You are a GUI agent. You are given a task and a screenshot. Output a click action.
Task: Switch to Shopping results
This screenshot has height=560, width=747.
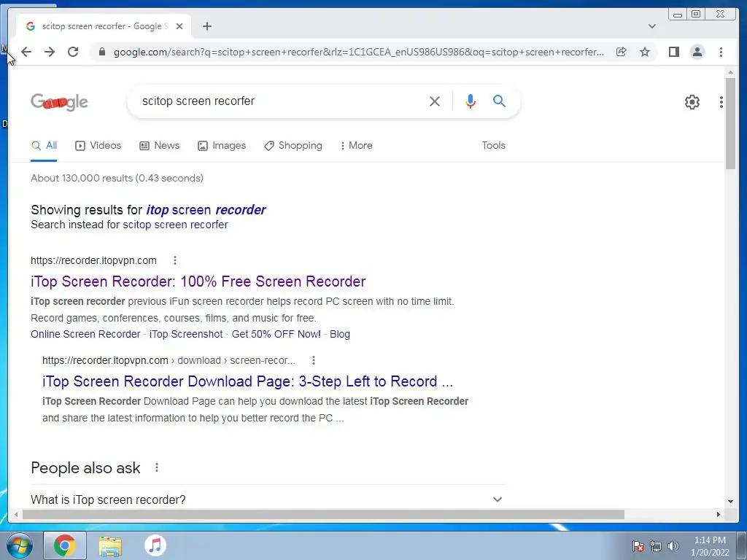pyautogui.click(x=293, y=146)
